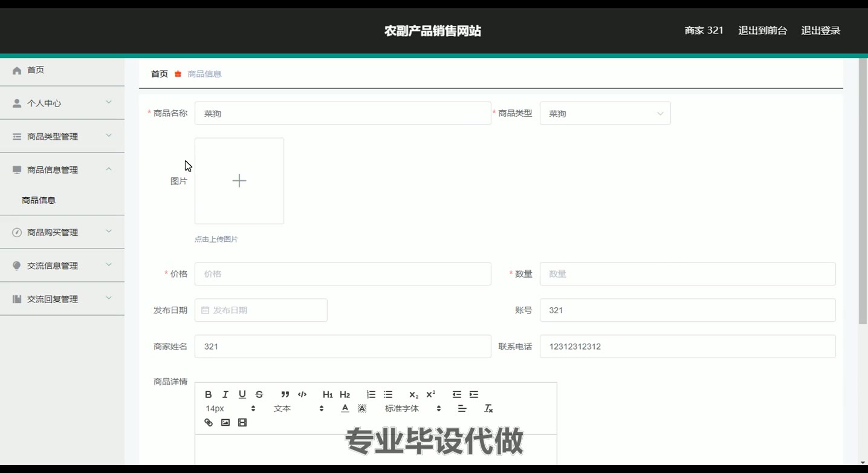
Task: Insert a hyperlink in editor
Action: point(209,423)
